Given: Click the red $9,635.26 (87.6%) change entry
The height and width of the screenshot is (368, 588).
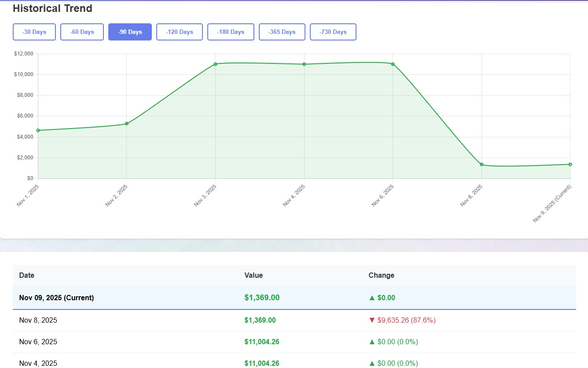Looking at the screenshot, I should tap(402, 320).
